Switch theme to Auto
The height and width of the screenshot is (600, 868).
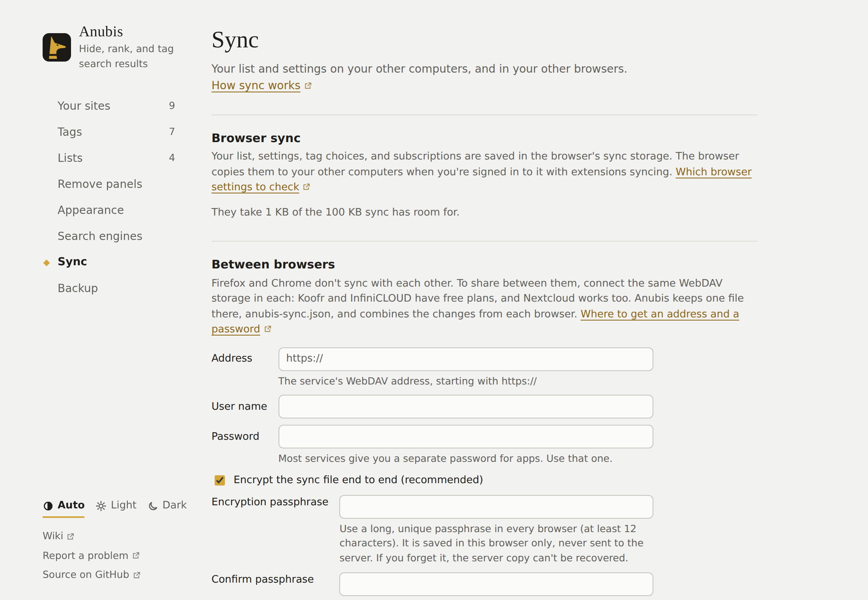pos(64,506)
